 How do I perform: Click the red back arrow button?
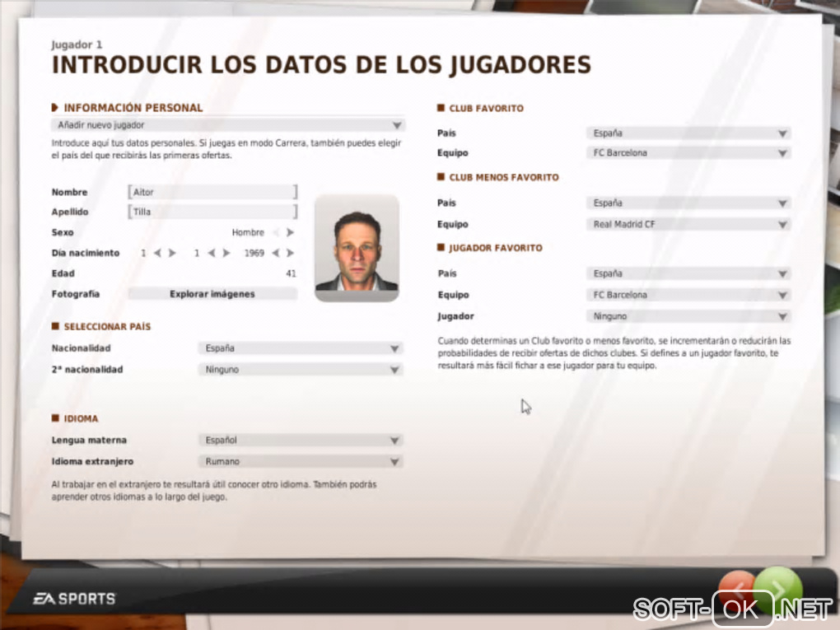(737, 591)
